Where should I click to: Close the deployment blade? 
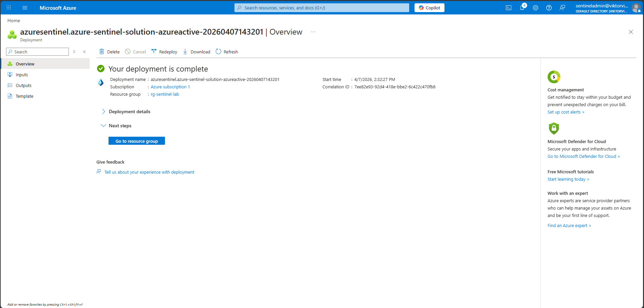[631, 32]
